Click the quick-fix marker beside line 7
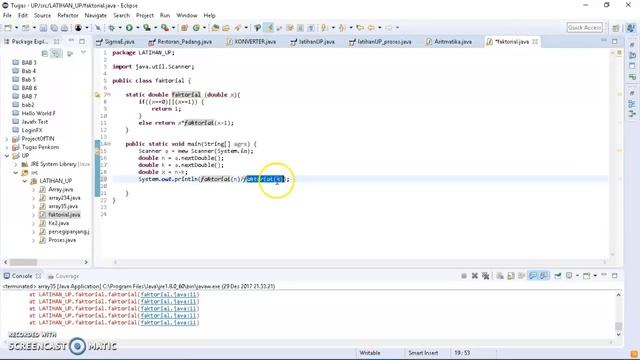640x360 pixels. (x=98, y=95)
